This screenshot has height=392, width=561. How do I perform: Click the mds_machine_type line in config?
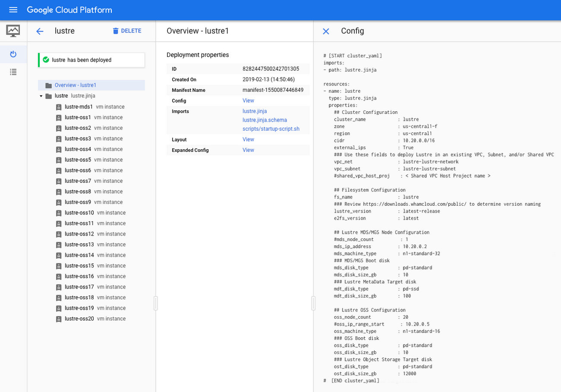coord(387,254)
